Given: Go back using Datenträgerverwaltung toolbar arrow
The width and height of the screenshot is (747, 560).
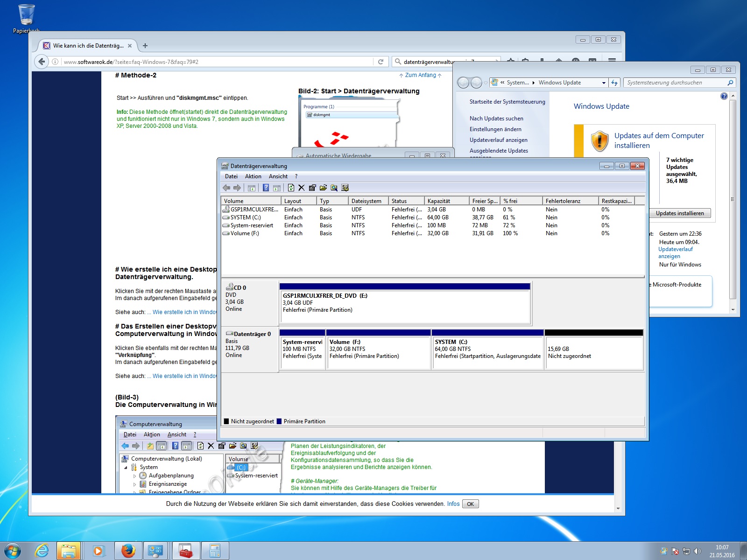Looking at the screenshot, I should 226,188.
